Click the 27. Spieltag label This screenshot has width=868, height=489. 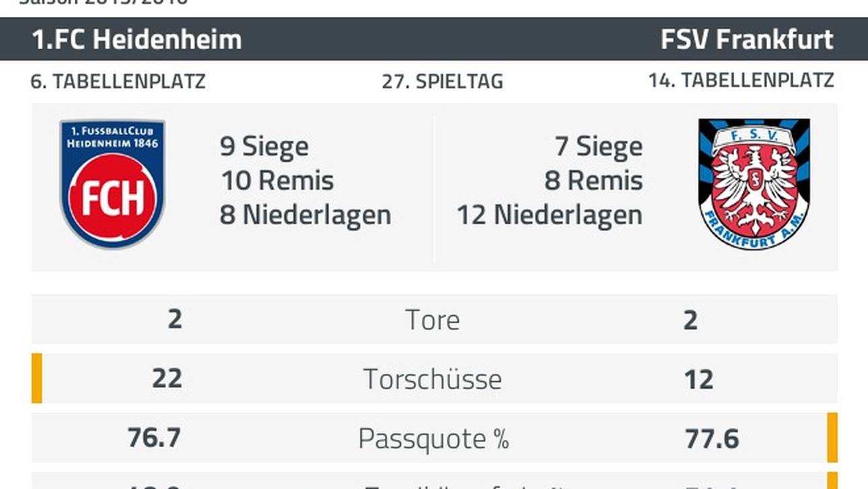point(442,82)
